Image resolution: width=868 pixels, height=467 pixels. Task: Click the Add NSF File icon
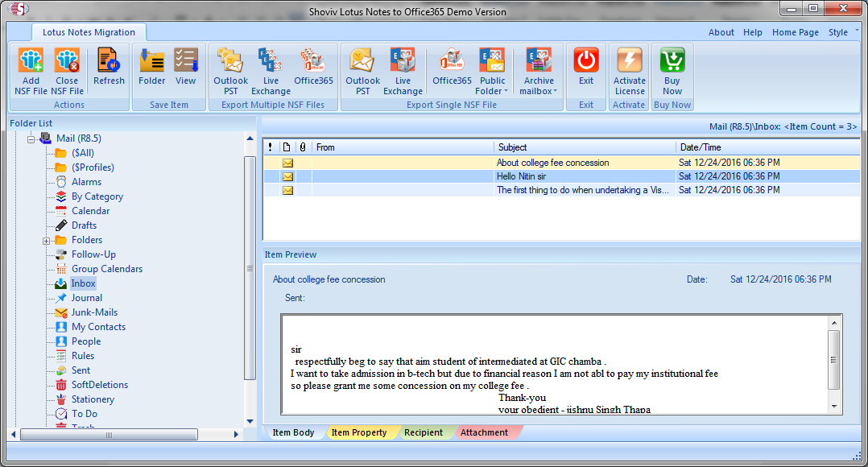tap(31, 72)
